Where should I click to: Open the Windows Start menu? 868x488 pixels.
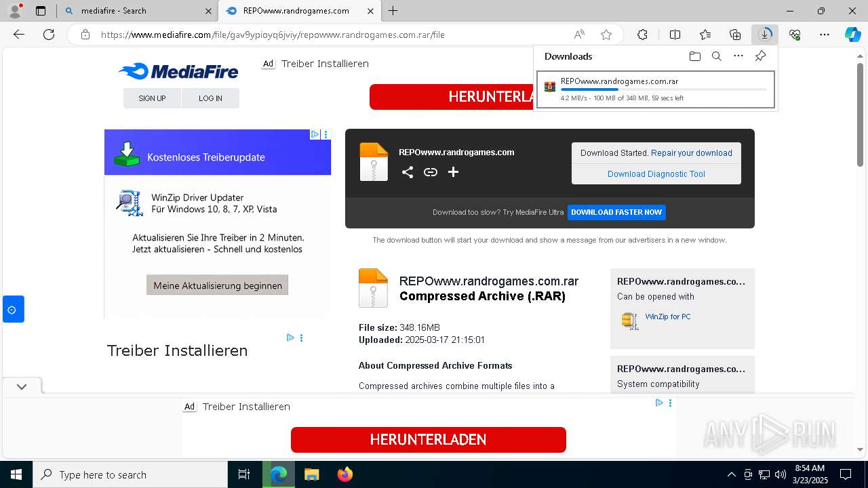pos(16,474)
